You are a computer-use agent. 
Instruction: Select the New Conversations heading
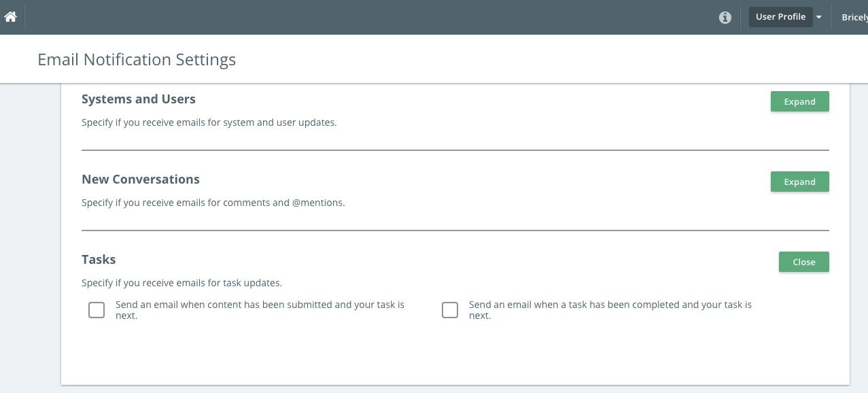pos(141,180)
